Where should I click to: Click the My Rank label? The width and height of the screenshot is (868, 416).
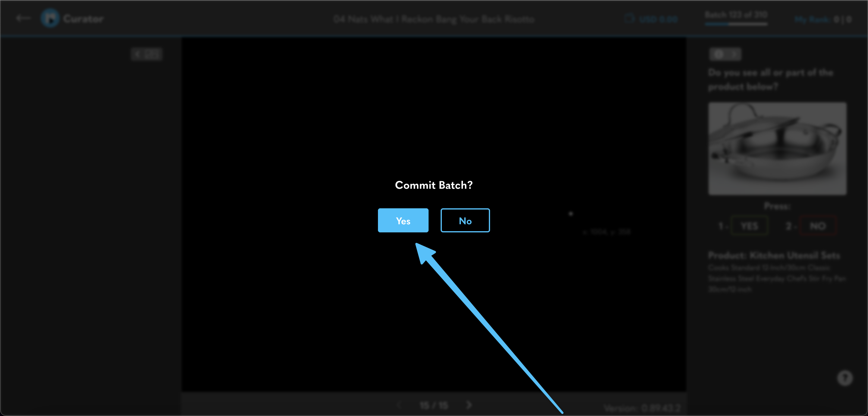coord(811,20)
